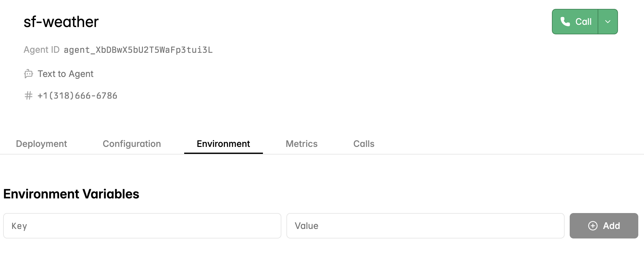Image resolution: width=644 pixels, height=269 pixels.
Task: Click the Key input field
Action: [x=142, y=226]
